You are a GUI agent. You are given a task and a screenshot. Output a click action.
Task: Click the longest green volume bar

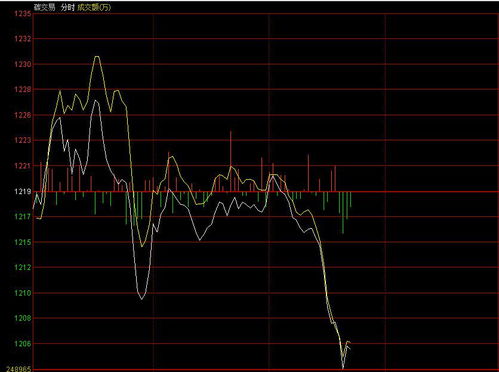(x=343, y=213)
